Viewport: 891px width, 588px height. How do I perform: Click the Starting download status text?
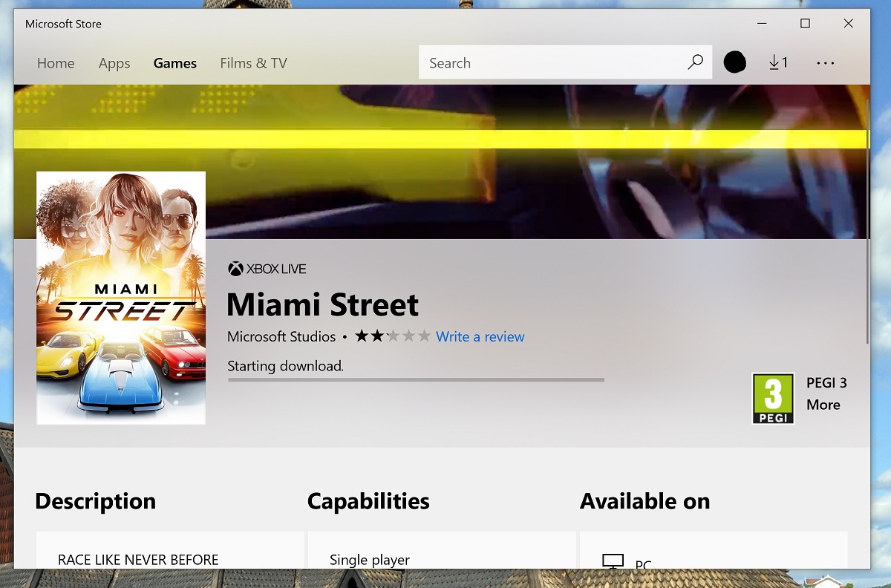click(286, 365)
